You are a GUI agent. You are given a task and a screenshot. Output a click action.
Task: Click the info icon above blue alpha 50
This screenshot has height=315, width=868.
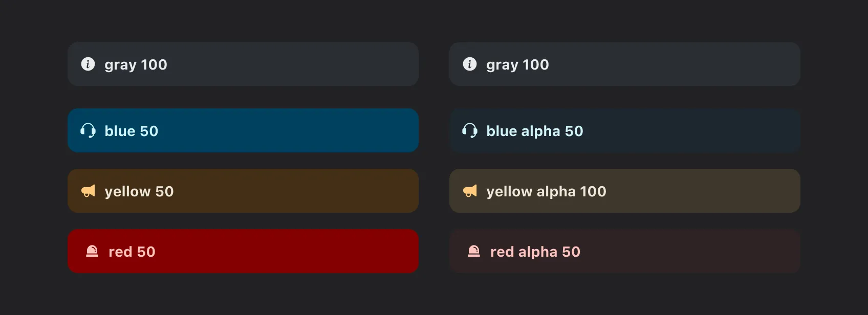click(470, 64)
